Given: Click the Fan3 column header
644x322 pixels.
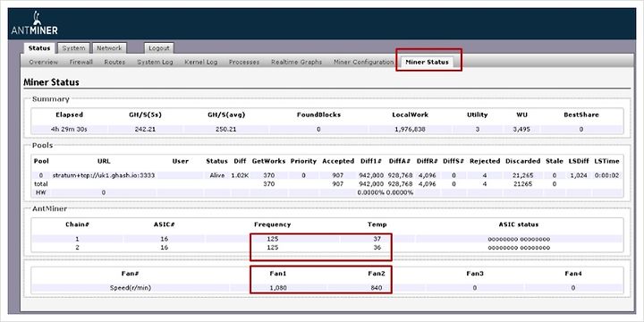Looking at the screenshot, I should (x=475, y=274).
